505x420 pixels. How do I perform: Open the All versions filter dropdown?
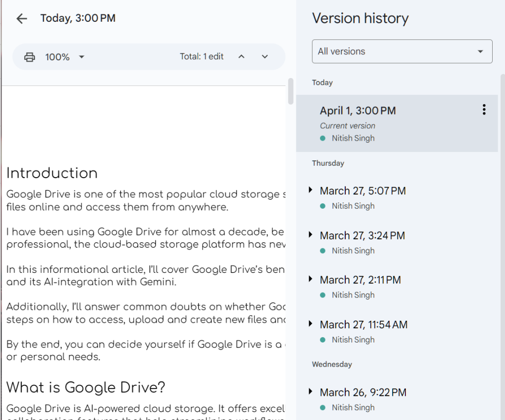click(x=402, y=51)
